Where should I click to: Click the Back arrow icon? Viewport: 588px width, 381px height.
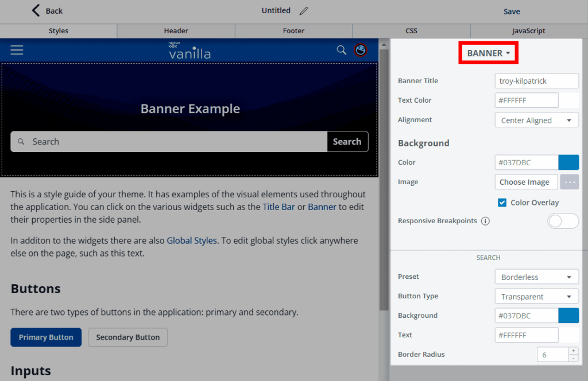(36, 10)
